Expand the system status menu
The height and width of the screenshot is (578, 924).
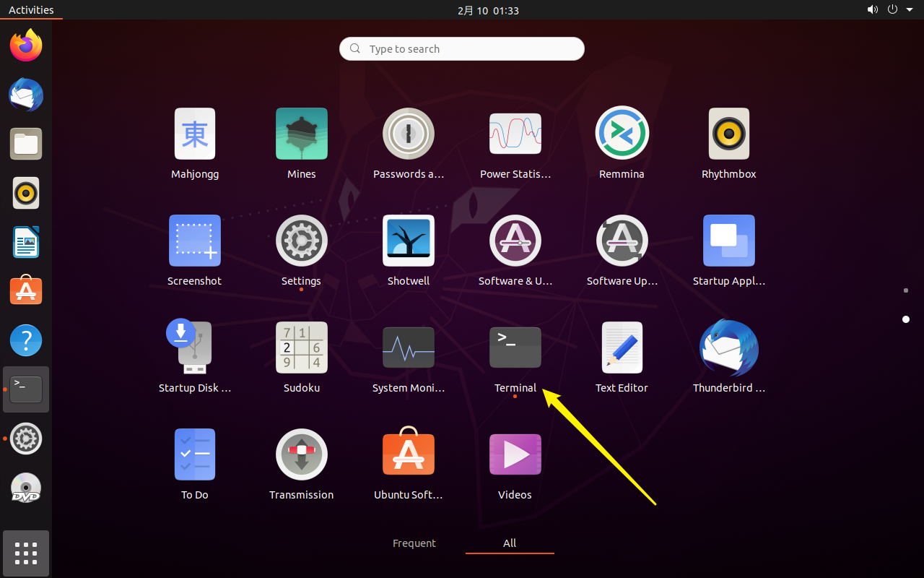tap(907, 9)
